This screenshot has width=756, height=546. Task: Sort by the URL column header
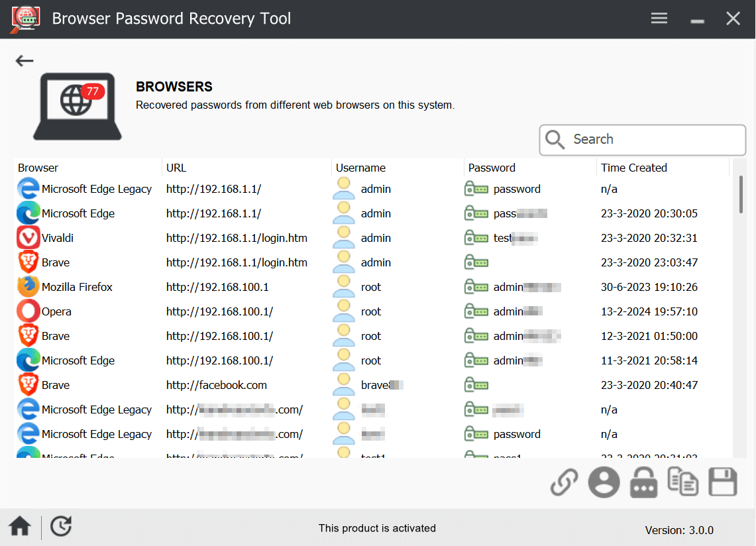(176, 168)
